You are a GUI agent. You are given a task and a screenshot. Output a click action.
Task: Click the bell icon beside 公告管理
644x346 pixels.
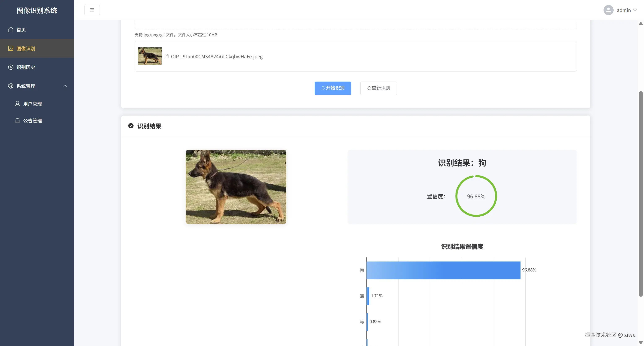(17, 121)
